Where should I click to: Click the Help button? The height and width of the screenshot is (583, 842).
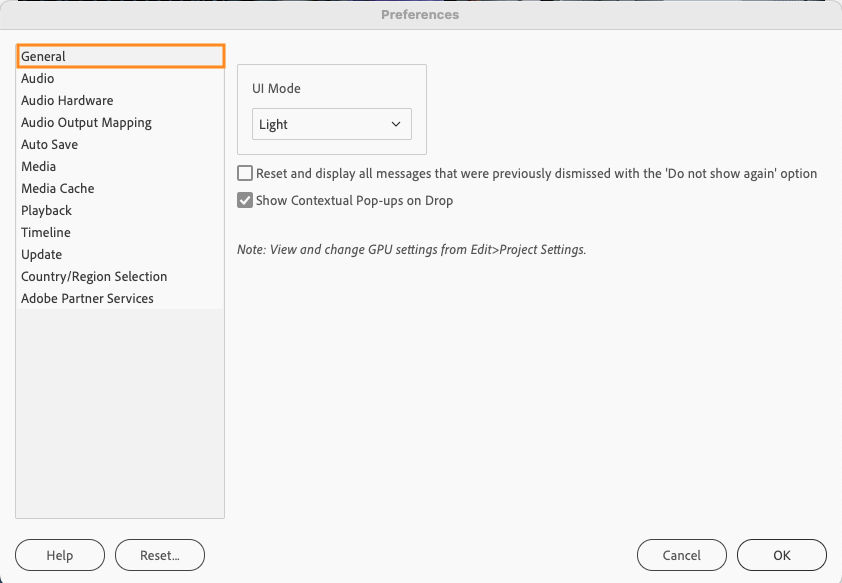[60, 555]
